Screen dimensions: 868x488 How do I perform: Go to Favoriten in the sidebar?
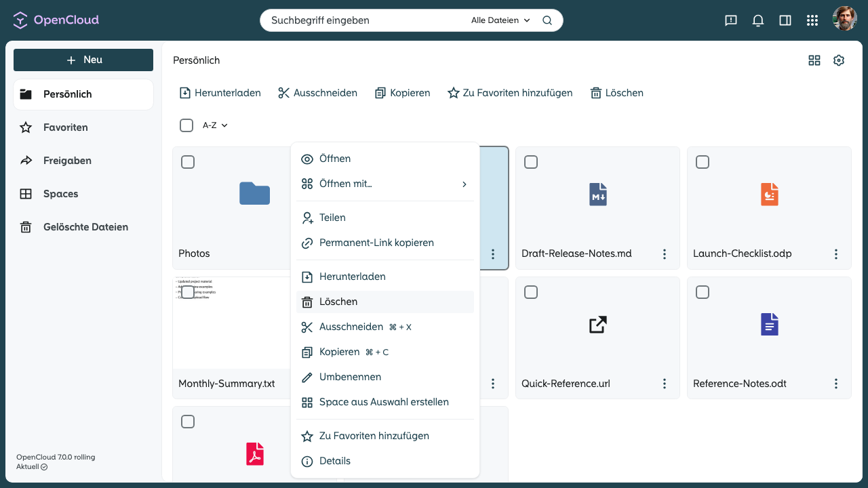[x=83, y=127]
